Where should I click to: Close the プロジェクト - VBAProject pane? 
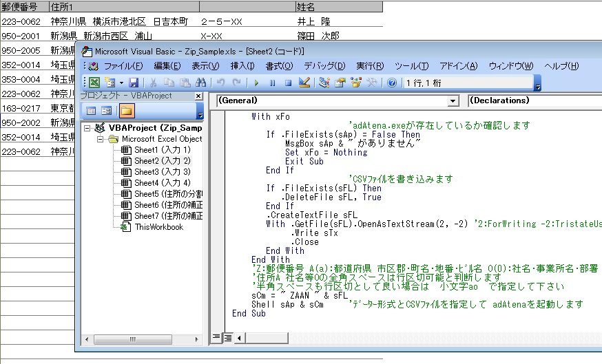[198, 96]
